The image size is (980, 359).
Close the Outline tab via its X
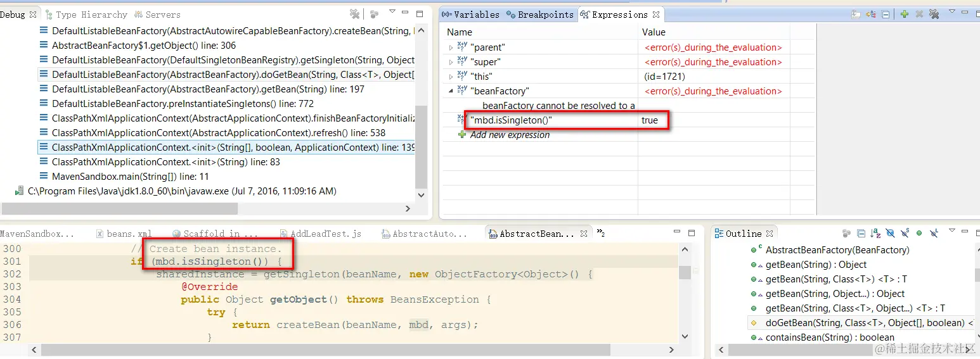770,234
